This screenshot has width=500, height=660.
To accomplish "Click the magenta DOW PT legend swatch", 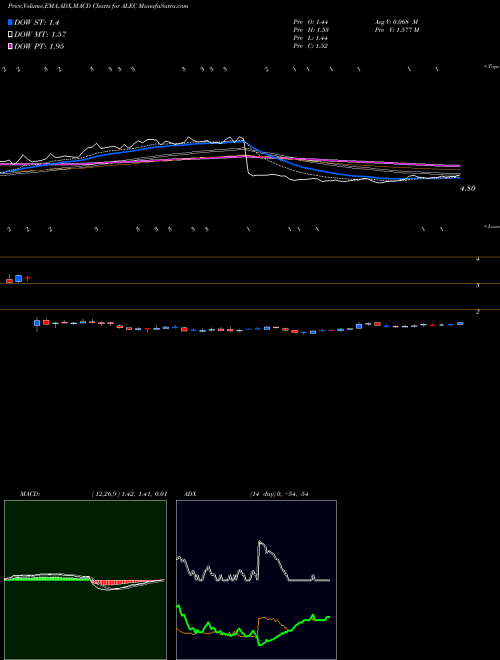I will tap(10, 46).
